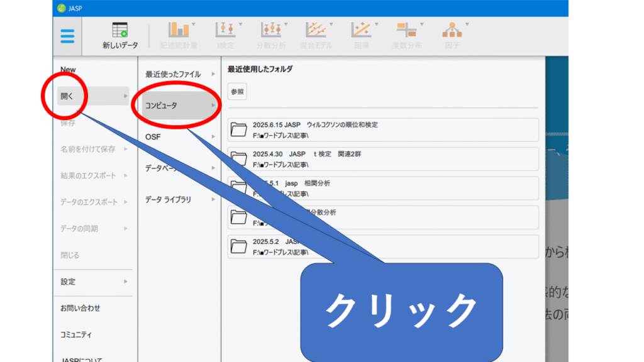Click folder icon of 2025.5.2 entry

click(238, 246)
